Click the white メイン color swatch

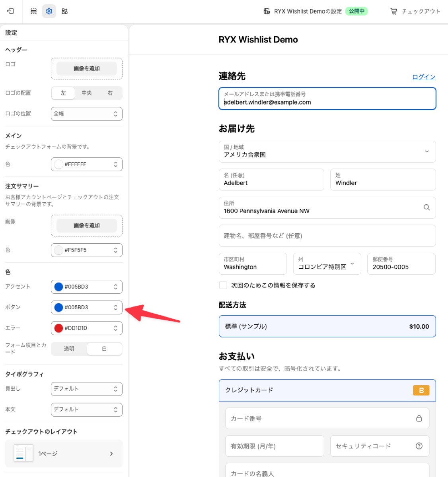(58, 164)
